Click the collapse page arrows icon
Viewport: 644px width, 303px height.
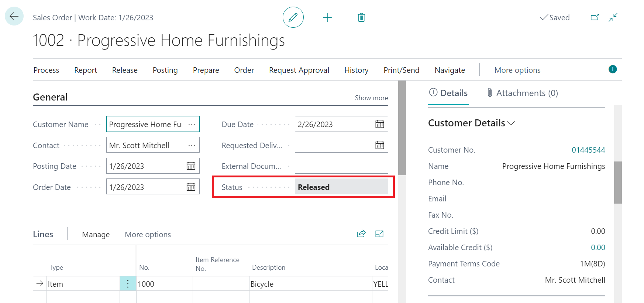(613, 17)
